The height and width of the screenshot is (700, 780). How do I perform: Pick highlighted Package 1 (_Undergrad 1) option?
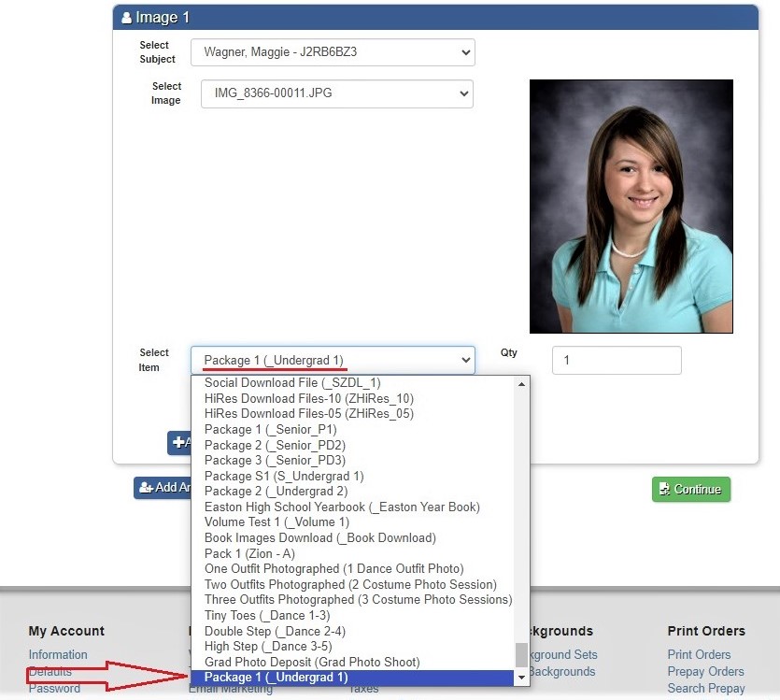point(276,678)
